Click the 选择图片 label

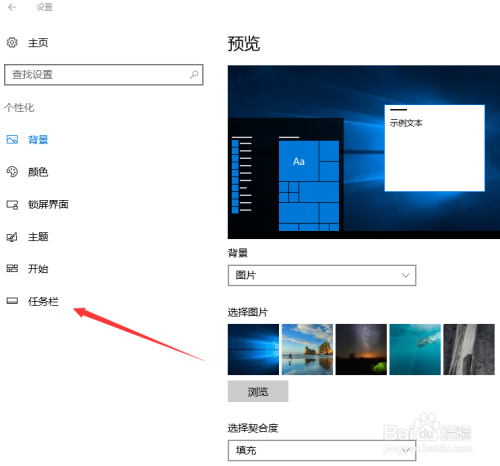point(248,312)
